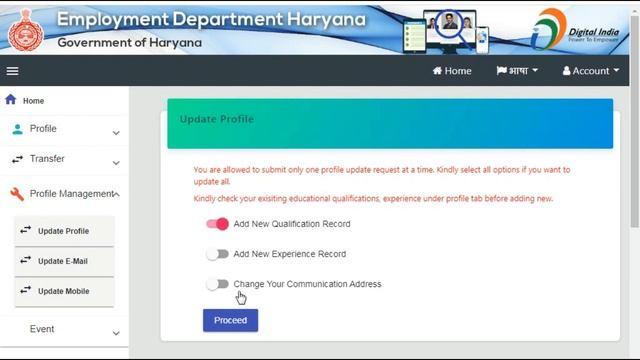The width and height of the screenshot is (640, 360).
Task: Open the hamburger sidebar menu icon
Action: (12, 71)
